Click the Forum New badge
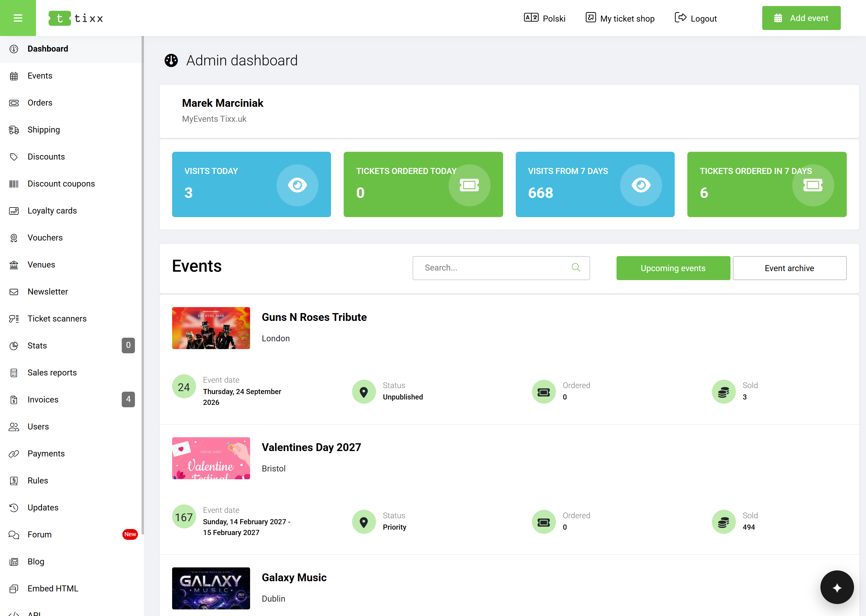Viewport: 866px width, 616px height. click(130, 534)
